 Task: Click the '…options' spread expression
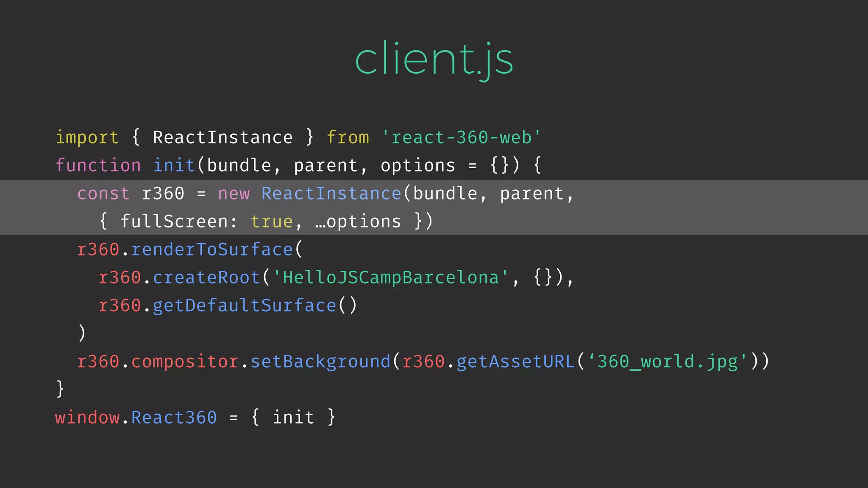point(358,222)
